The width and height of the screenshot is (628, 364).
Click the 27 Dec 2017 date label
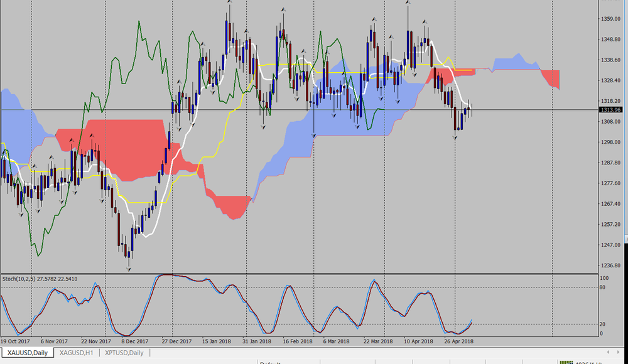coord(176,341)
